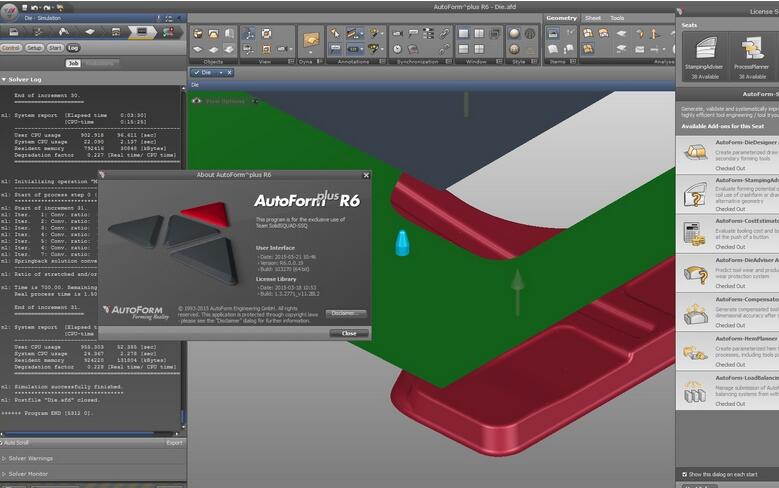Click the first Objects group icon
779x488 pixels.
[x=198, y=34]
